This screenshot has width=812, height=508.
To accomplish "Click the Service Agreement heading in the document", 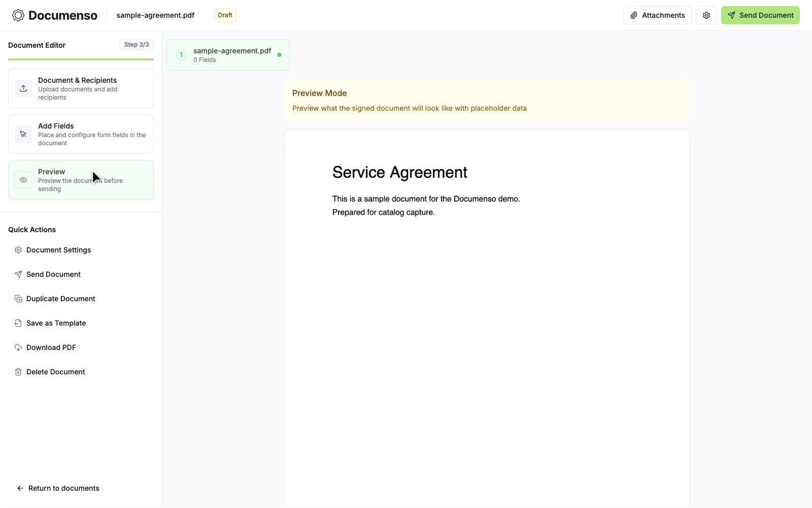I will (x=400, y=172).
